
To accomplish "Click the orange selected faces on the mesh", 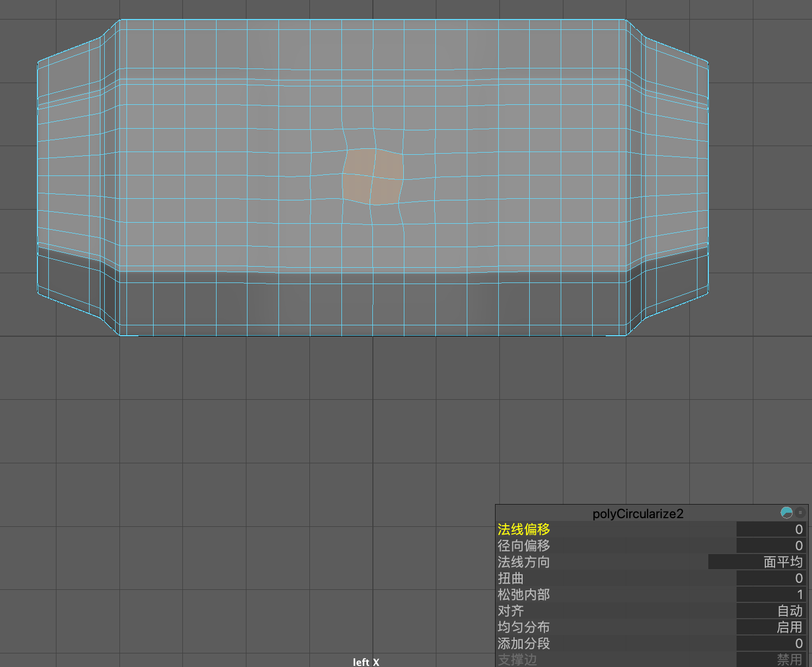I will pyautogui.click(x=373, y=177).
